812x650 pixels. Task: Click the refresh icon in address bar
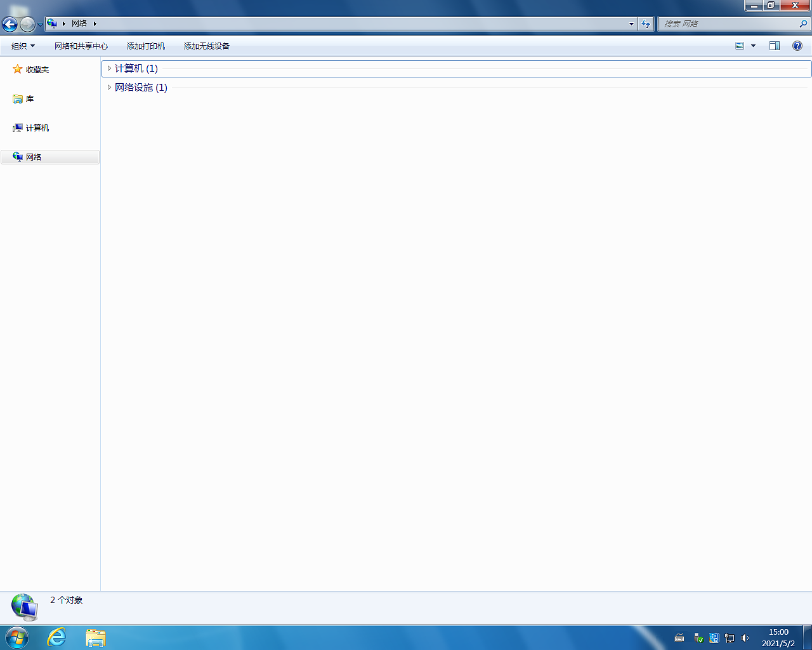click(x=645, y=23)
